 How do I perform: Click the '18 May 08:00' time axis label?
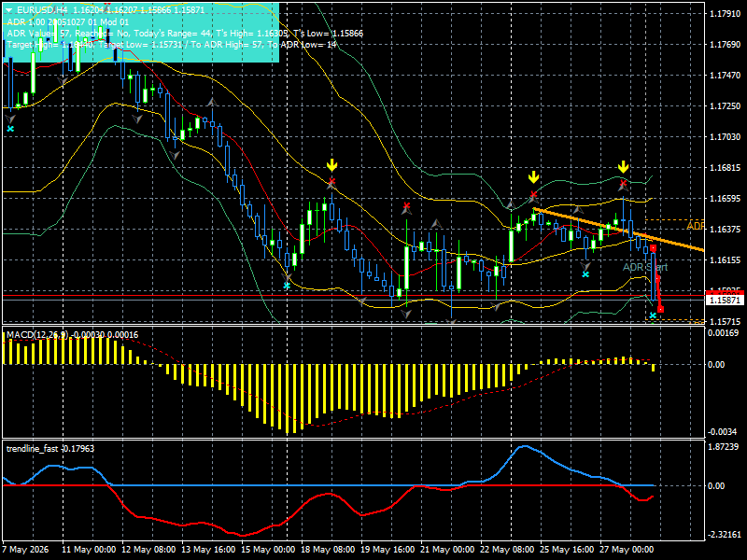328,550
